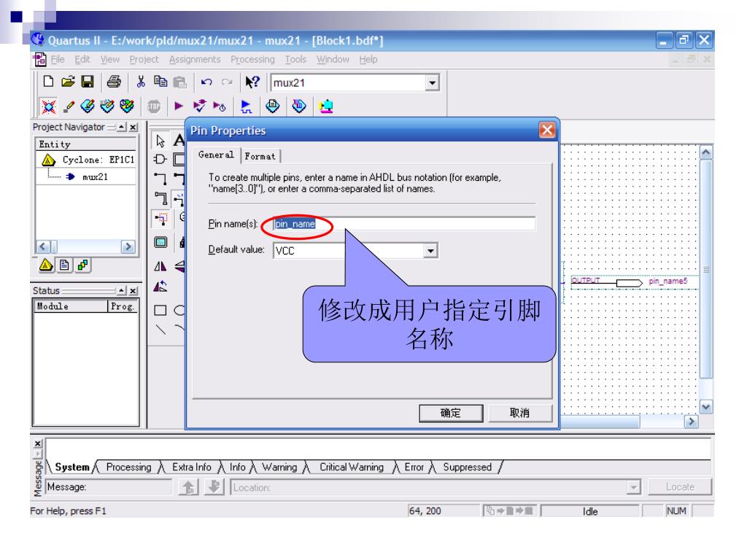Click the Module column header
Image resolution: width=747 pixels, height=560 pixels.
71,306
